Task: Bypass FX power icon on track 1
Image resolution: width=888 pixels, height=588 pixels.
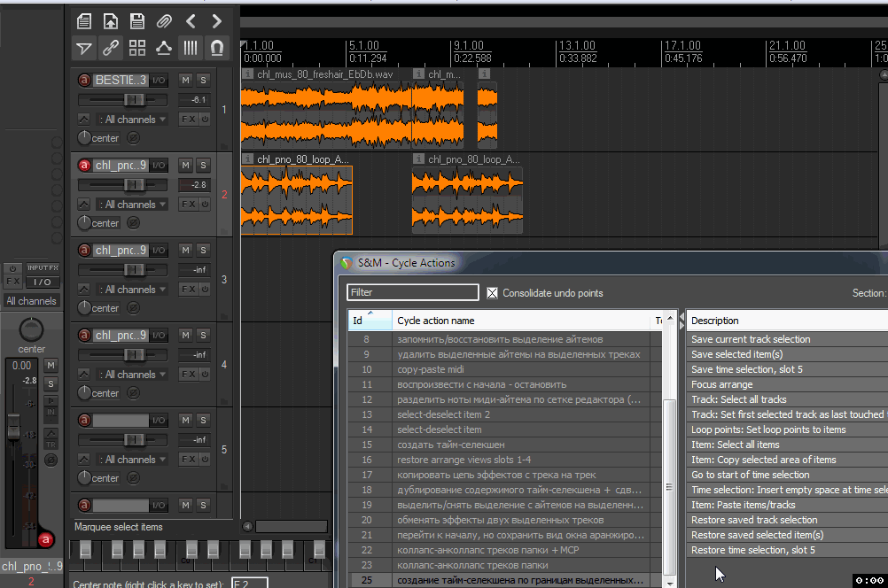Action: click(x=205, y=120)
